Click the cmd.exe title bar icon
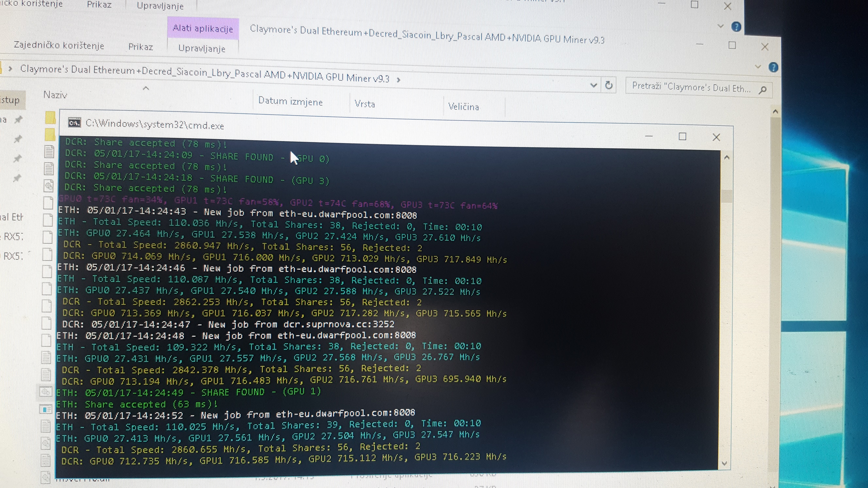 74,123
